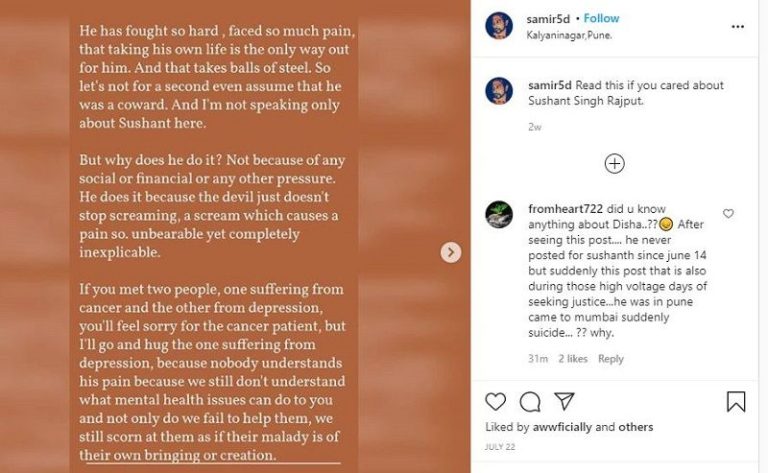Open JULY 22 post date link

point(500,446)
